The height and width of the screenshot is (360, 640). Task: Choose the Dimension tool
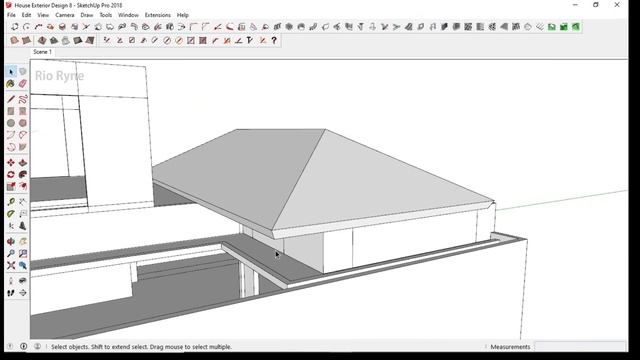(x=23, y=202)
